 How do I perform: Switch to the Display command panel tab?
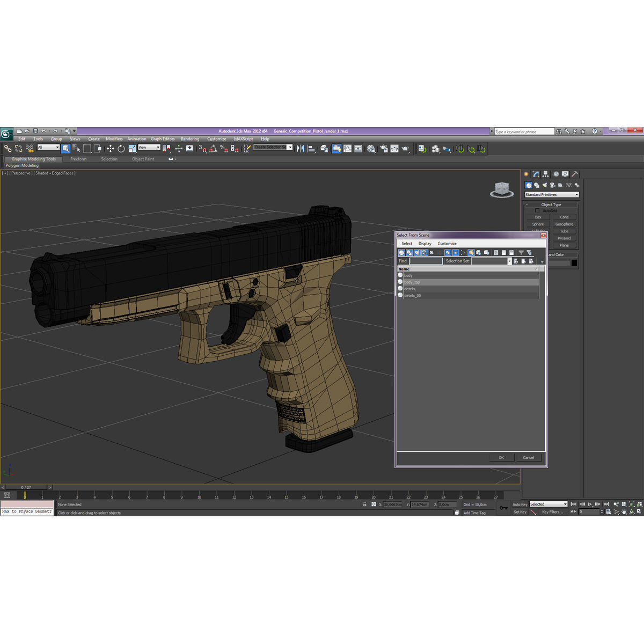(565, 174)
